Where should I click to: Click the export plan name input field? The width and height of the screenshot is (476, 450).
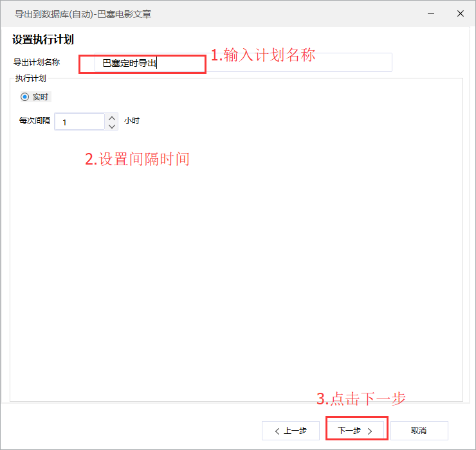click(x=243, y=62)
